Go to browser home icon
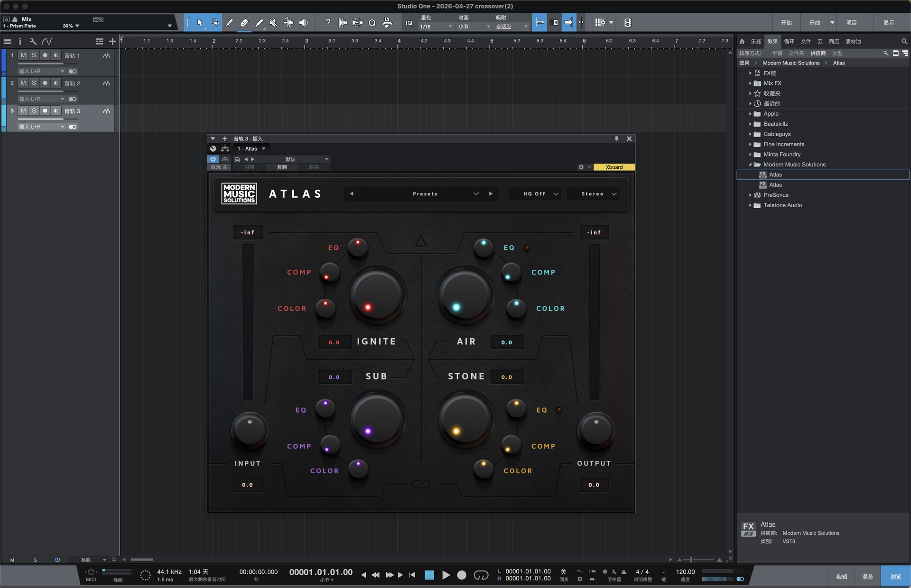Screen dimensions: 911x588 pyautogui.click(x=742, y=41)
